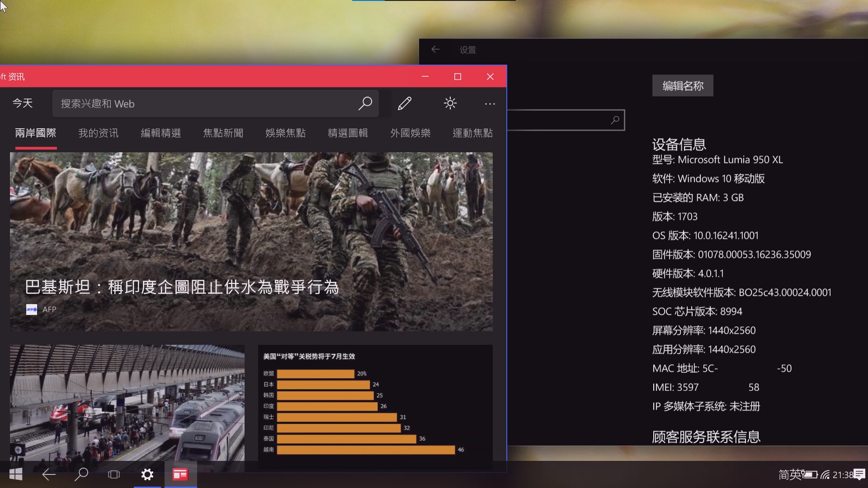Toggle the light theme sun icon

(x=450, y=103)
